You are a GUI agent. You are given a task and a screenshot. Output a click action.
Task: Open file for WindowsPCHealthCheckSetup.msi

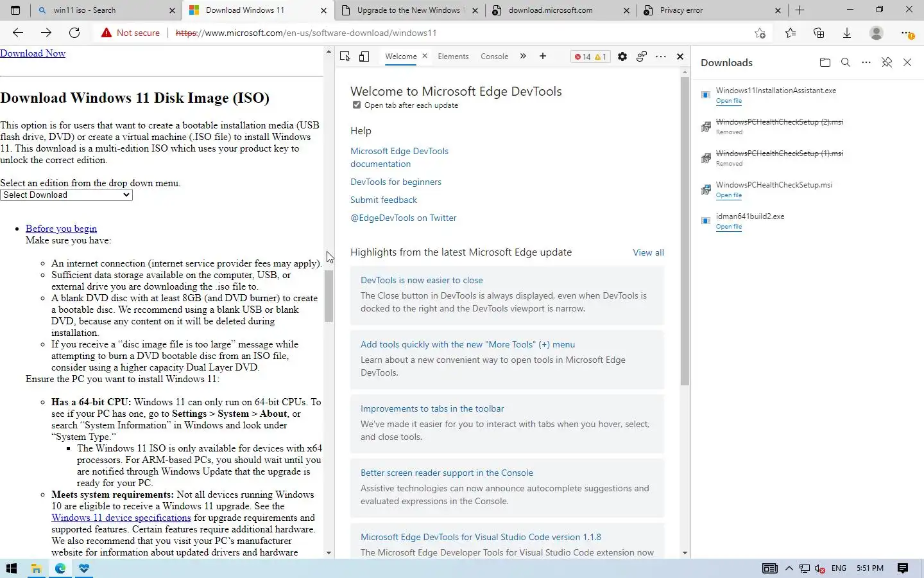click(728, 195)
